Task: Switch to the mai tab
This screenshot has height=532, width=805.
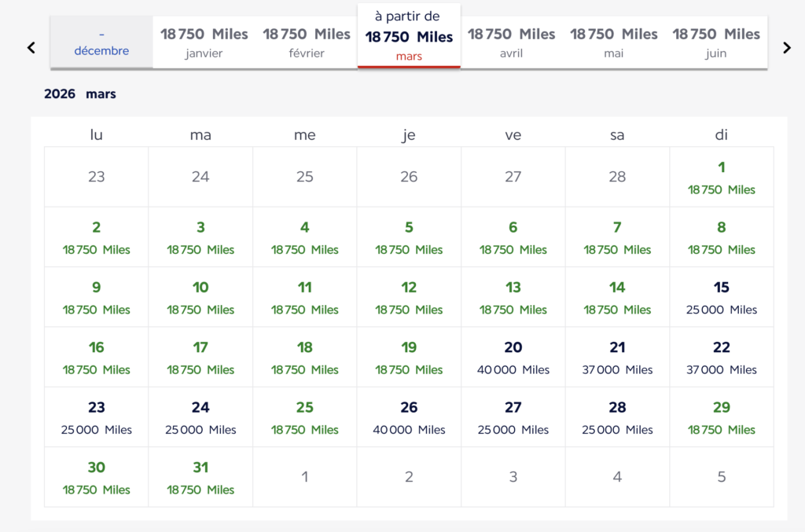Action: (x=614, y=43)
